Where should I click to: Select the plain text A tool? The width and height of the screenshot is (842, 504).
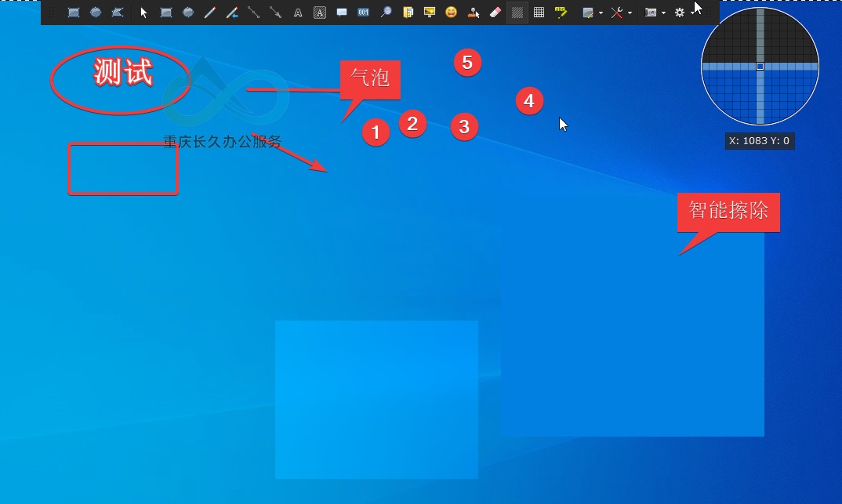[x=297, y=13]
